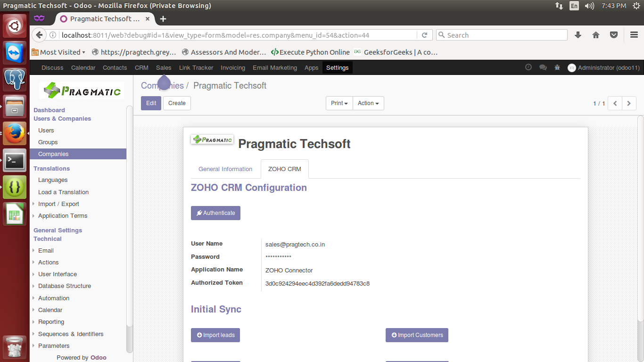Viewport: 644px width, 362px height.
Task: Go to Firefox home page
Action: point(596,35)
